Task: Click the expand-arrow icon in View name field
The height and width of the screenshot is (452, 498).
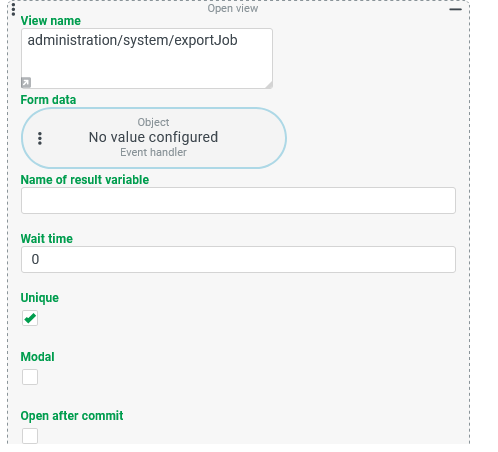Action: 26,82
